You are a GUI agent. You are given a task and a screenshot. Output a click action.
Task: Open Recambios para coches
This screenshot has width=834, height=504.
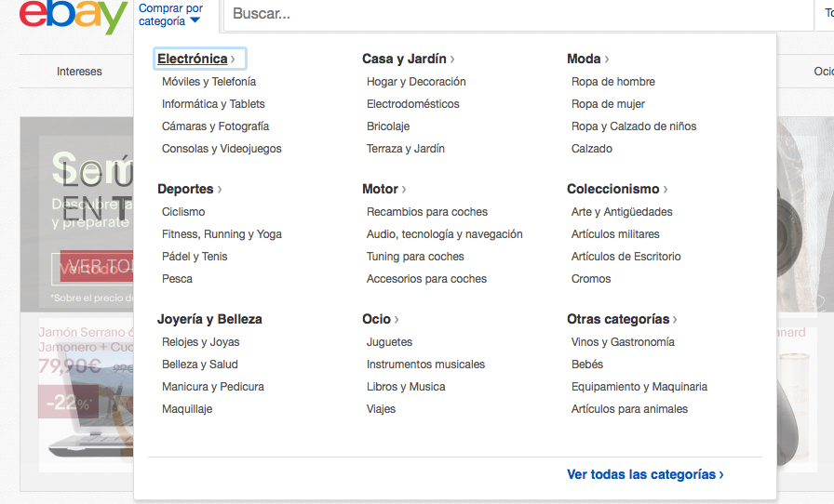427,212
